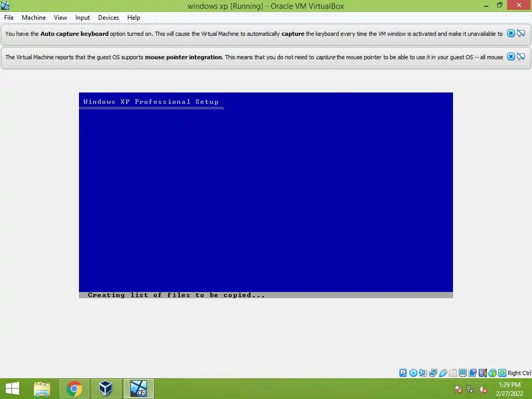The height and width of the screenshot is (399, 532).
Task: Click the Right Ctrl host key label
Action: pos(520,373)
